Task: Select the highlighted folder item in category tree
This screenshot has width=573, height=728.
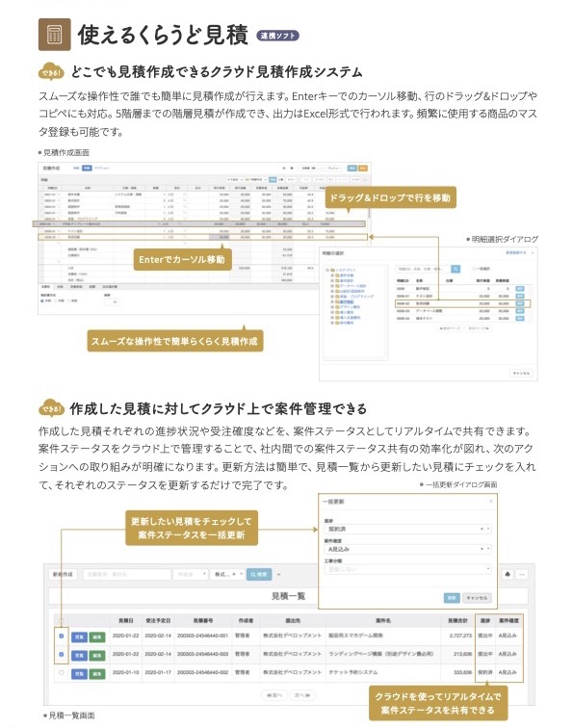Action: (347, 301)
